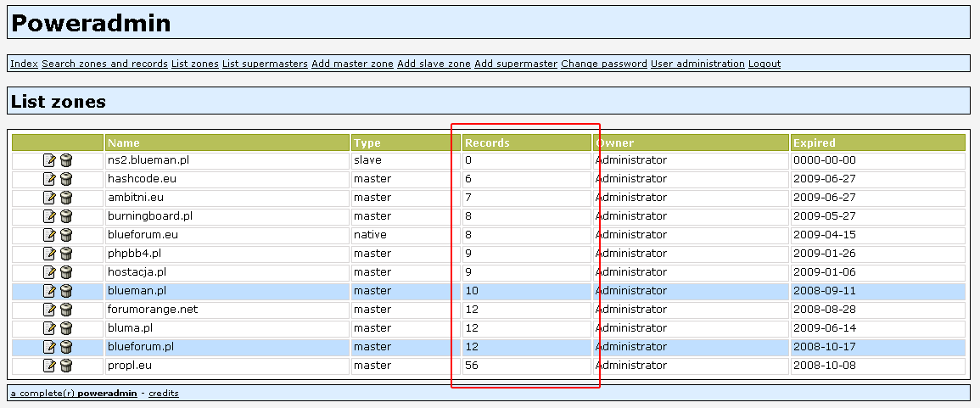980x408 pixels.
Task: Click zone name hostacja.pl
Action: [x=137, y=272]
